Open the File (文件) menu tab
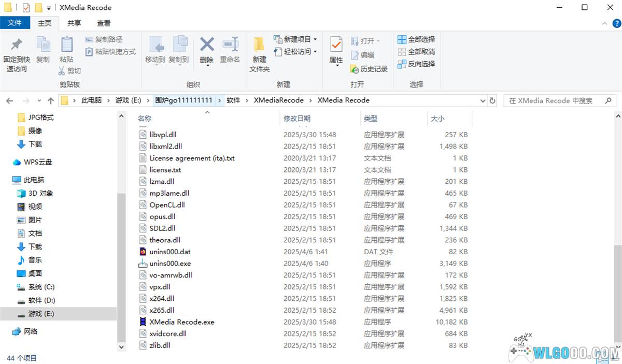The image size is (622, 364). pos(15,23)
